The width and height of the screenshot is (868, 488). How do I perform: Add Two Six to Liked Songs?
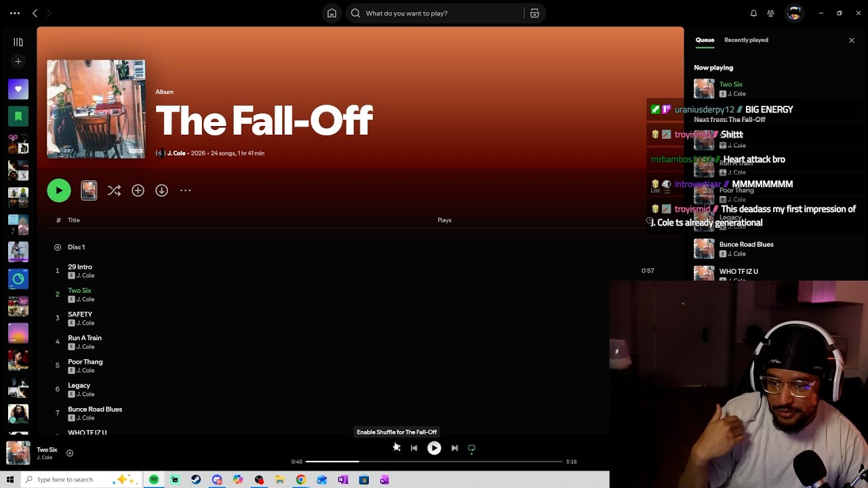pyautogui.click(x=69, y=453)
